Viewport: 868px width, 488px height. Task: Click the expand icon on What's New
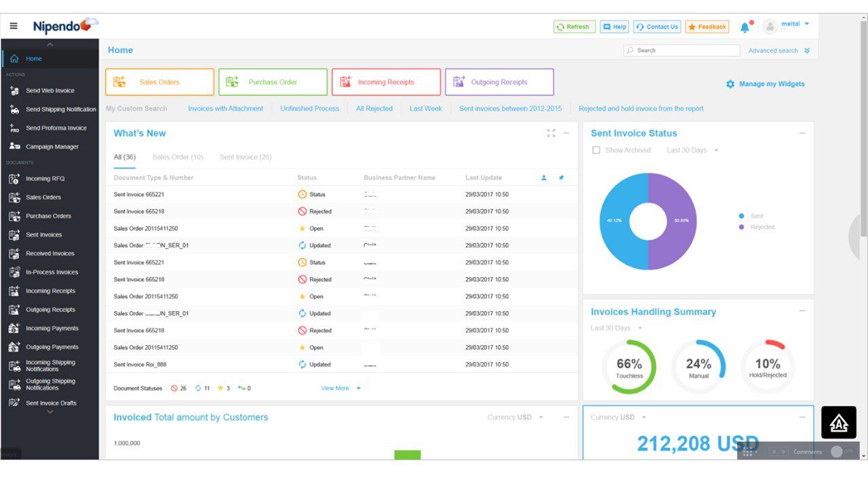[551, 134]
